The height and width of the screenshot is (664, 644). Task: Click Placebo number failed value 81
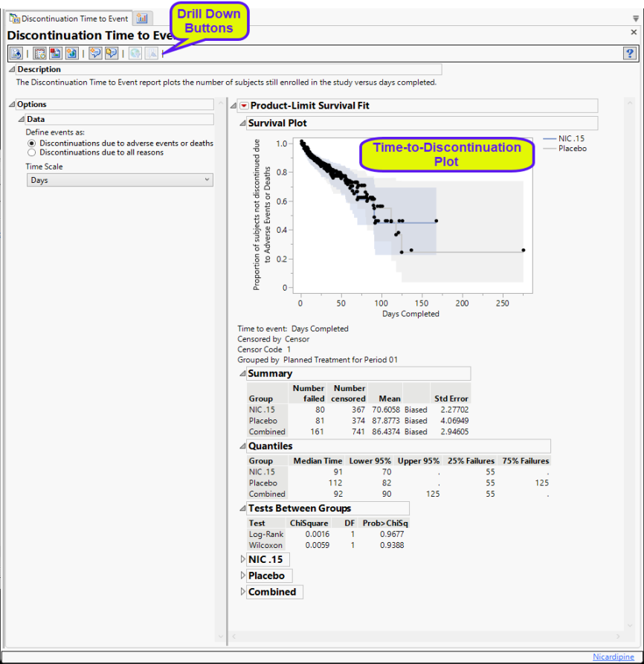[x=320, y=421]
